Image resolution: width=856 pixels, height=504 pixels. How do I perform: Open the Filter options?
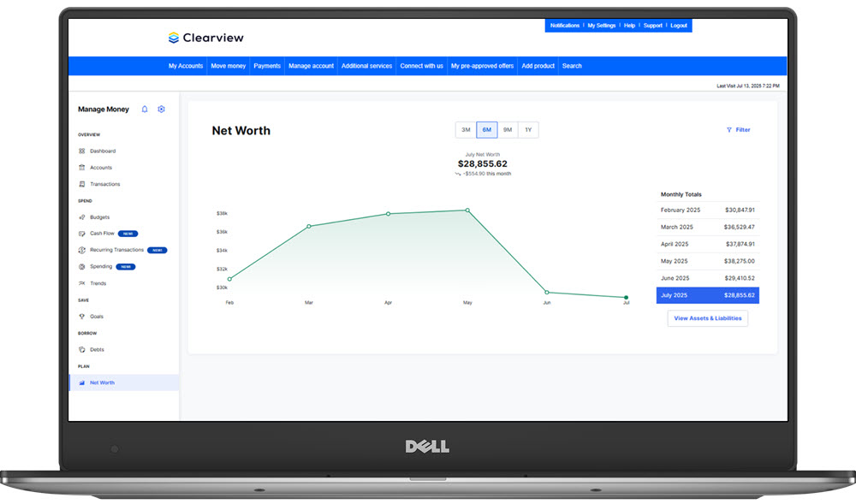pyautogui.click(x=738, y=130)
